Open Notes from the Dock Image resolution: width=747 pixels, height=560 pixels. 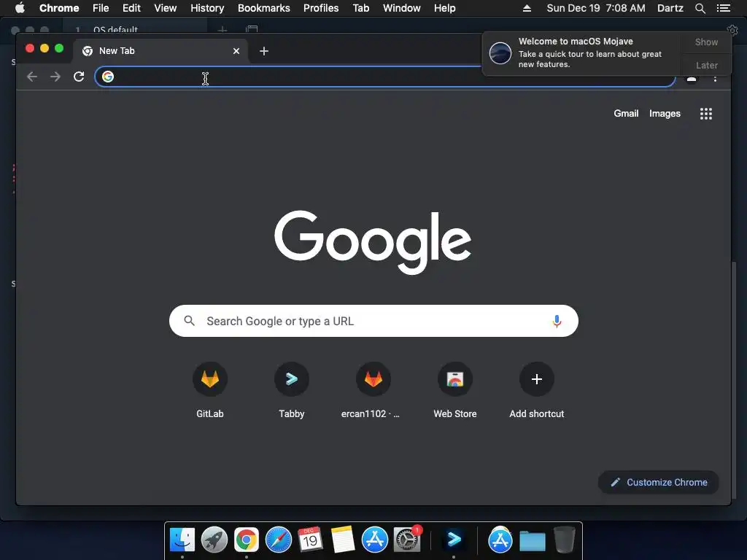tap(343, 540)
